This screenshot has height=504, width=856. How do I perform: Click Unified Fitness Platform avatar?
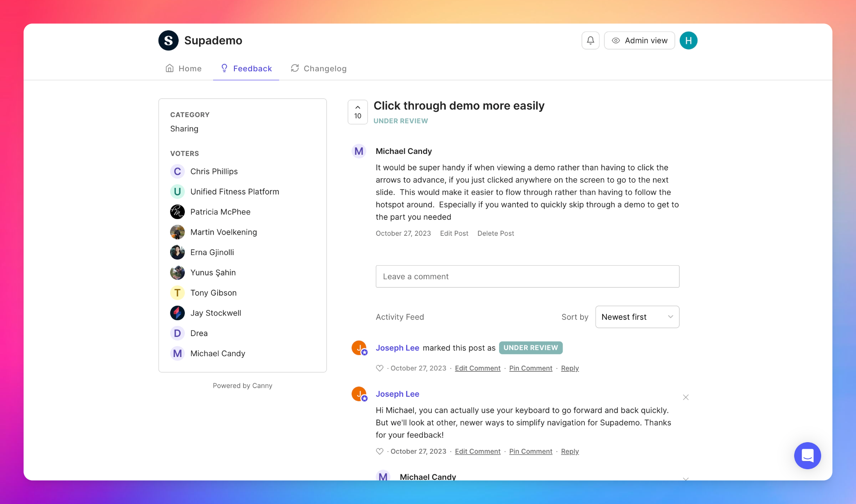tap(177, 192)
